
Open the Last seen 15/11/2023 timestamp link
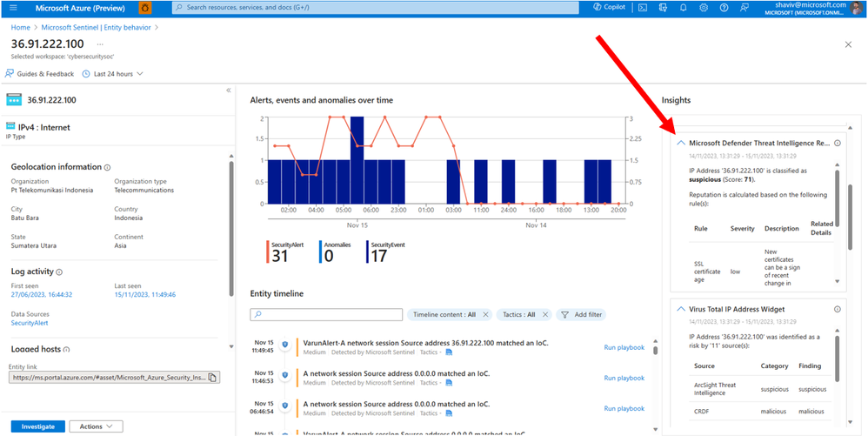pyautogui.click(x=145, y=295)
